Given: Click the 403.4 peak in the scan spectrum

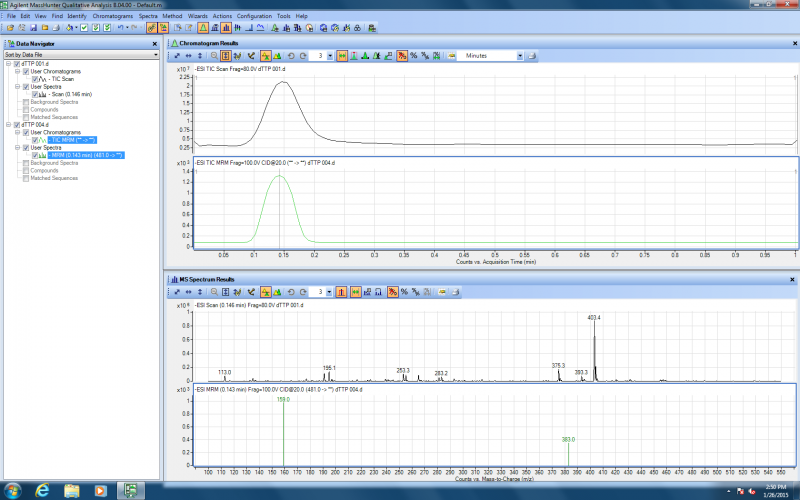Looking at the screenshot, I should tap(595, 350).
